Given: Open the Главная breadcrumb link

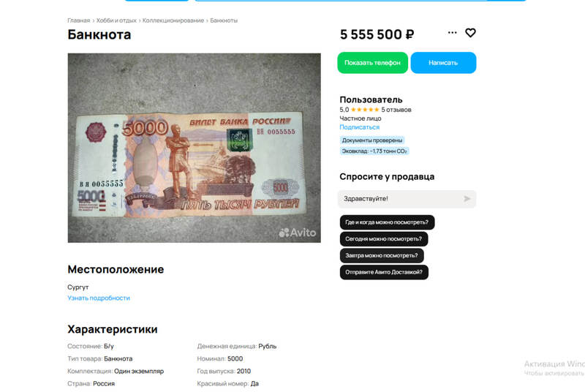Looking at the screenshot, I should 79,20.
